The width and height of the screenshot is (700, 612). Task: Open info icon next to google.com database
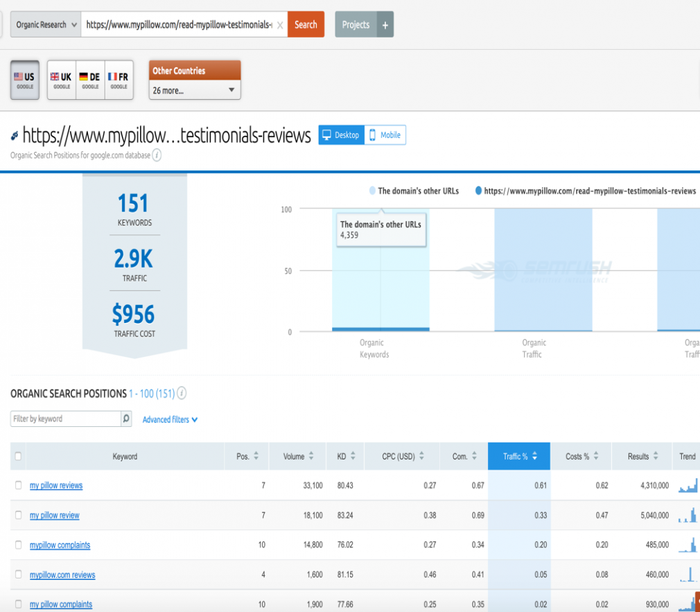click(157, 155)
